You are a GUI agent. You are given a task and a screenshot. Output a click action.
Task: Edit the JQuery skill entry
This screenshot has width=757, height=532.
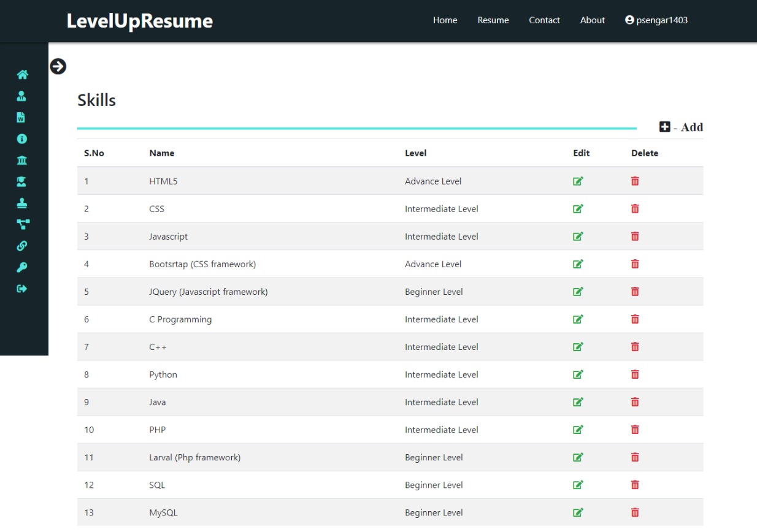click(578, 291)
